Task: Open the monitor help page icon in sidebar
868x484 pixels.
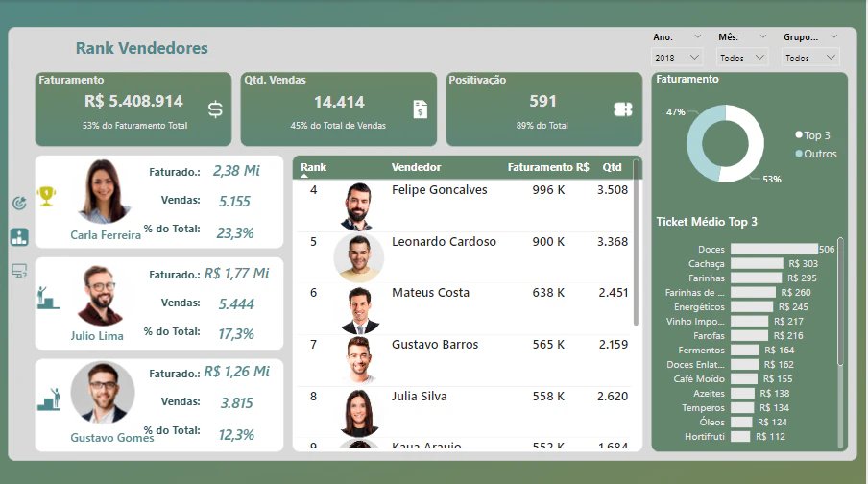Action: pos(19,271)
